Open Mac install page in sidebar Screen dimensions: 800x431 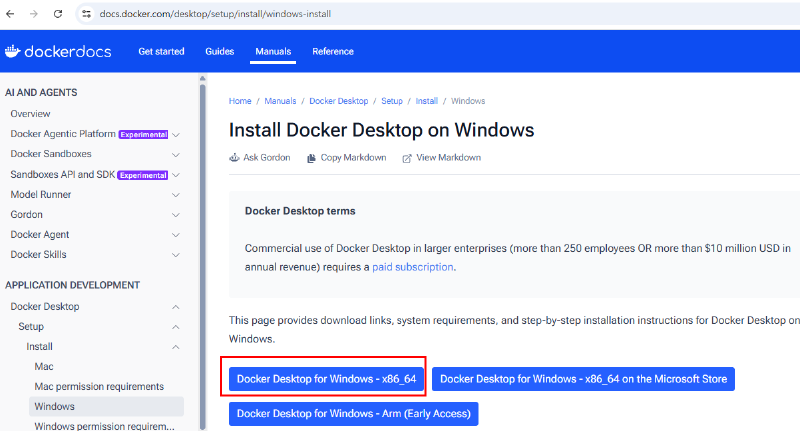[43, 366]
